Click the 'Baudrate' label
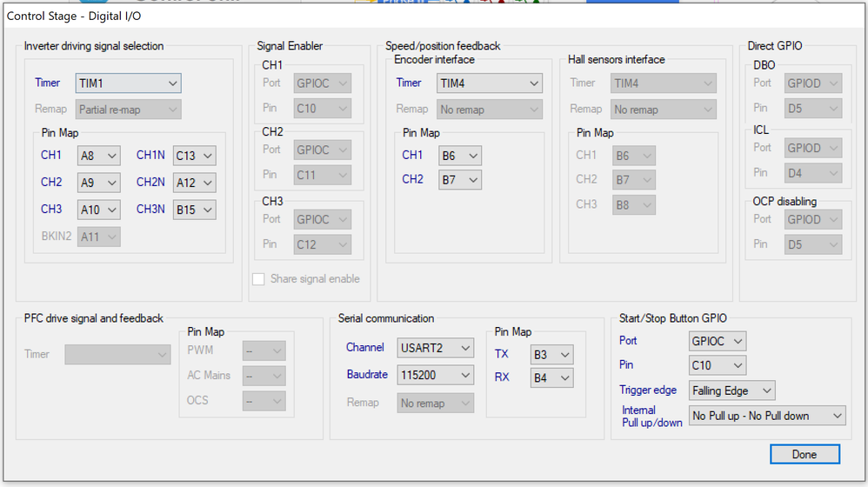This screenshot has height=487, width=868. 367,374
